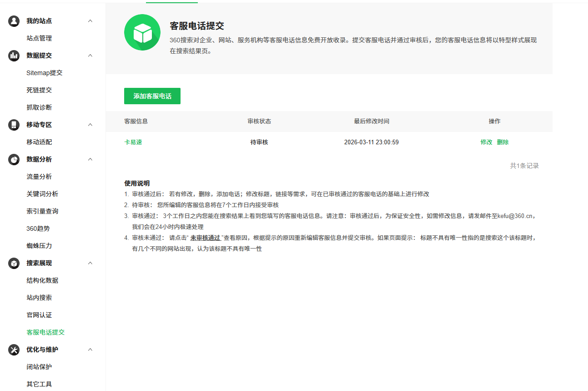Open the 卡易速 customer service entry
Image resolution: width=588 pixels, height=391 pixels.
pyautogui.click(x=133, y=142)
